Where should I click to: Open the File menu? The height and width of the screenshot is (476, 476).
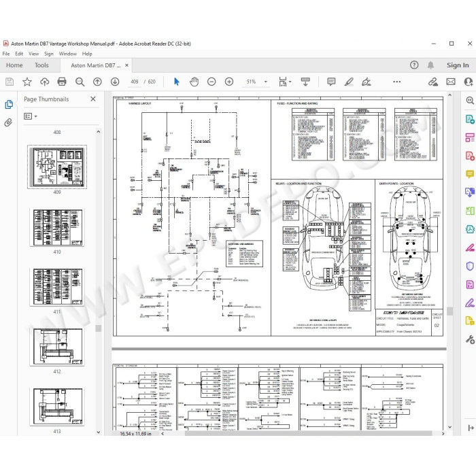click(x=6, y=54)
